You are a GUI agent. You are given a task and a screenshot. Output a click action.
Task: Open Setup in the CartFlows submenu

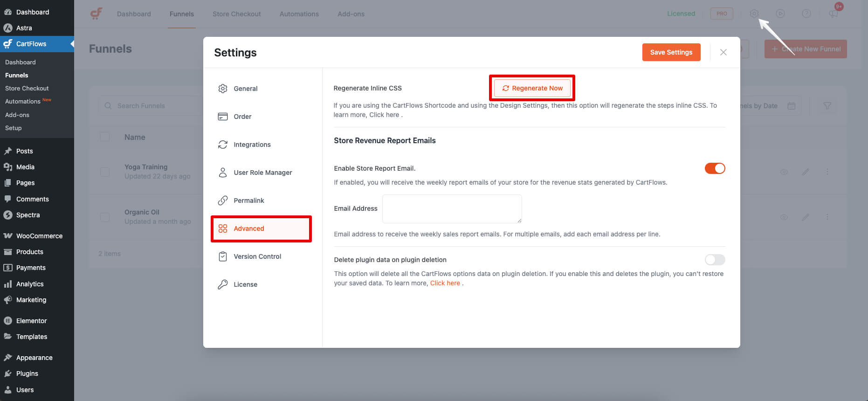(14, 128)
